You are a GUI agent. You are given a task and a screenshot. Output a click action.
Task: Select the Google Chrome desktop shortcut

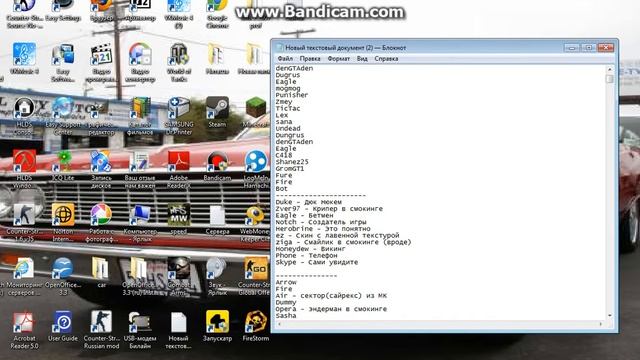click(x=217, y=13)
